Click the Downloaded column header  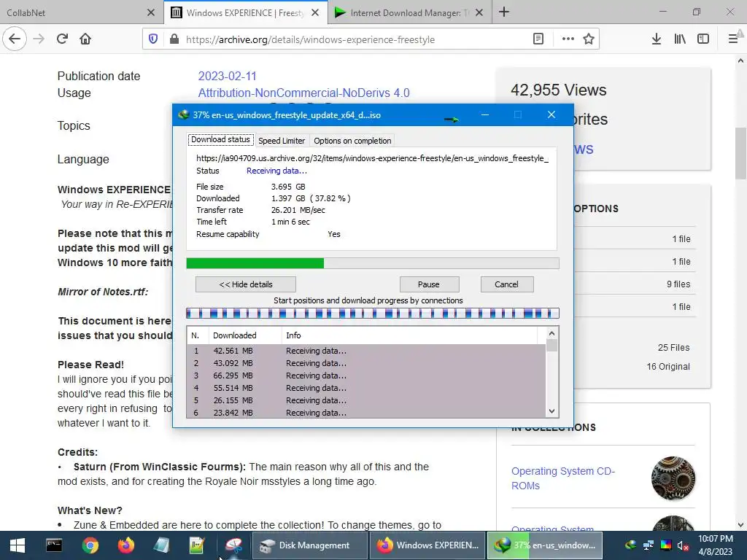click(x=245, y=335)
